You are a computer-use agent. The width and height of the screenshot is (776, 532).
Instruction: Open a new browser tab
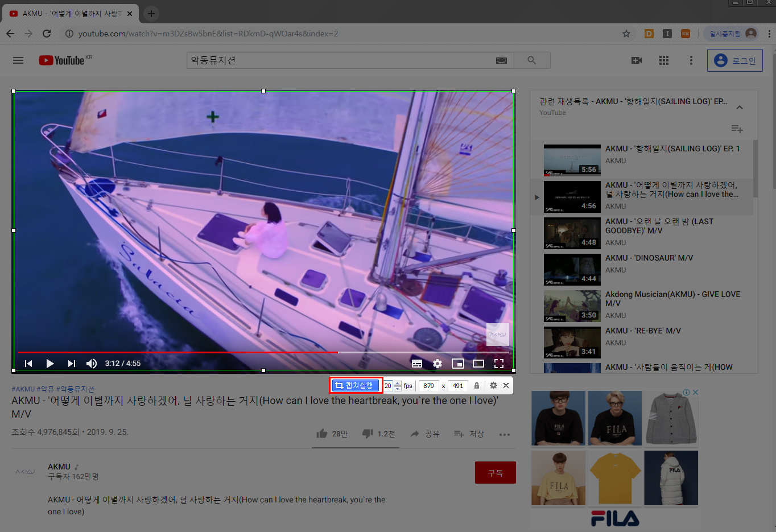click(151, 14)
